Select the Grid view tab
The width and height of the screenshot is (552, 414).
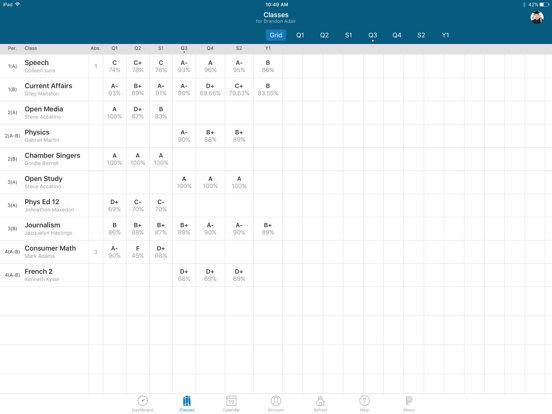click(x=276, y=35)
